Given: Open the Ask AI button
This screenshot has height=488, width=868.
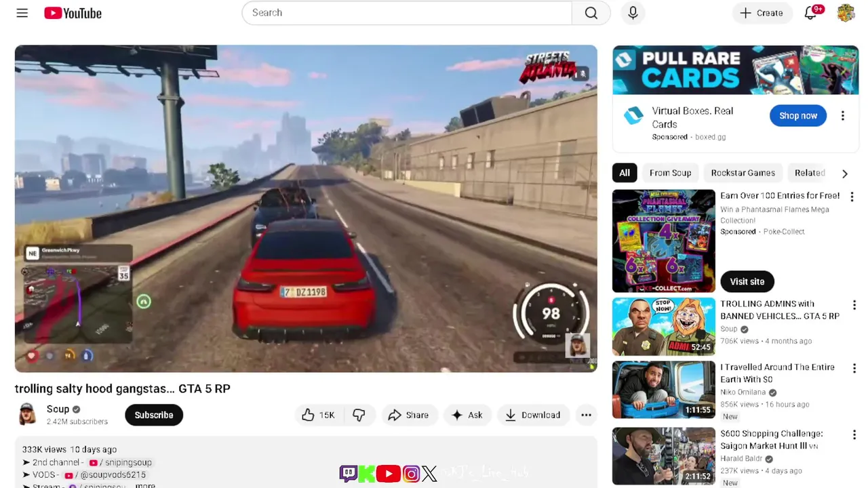Looking at the screenshot, I should pyautogui.click(x=467, y=415).
